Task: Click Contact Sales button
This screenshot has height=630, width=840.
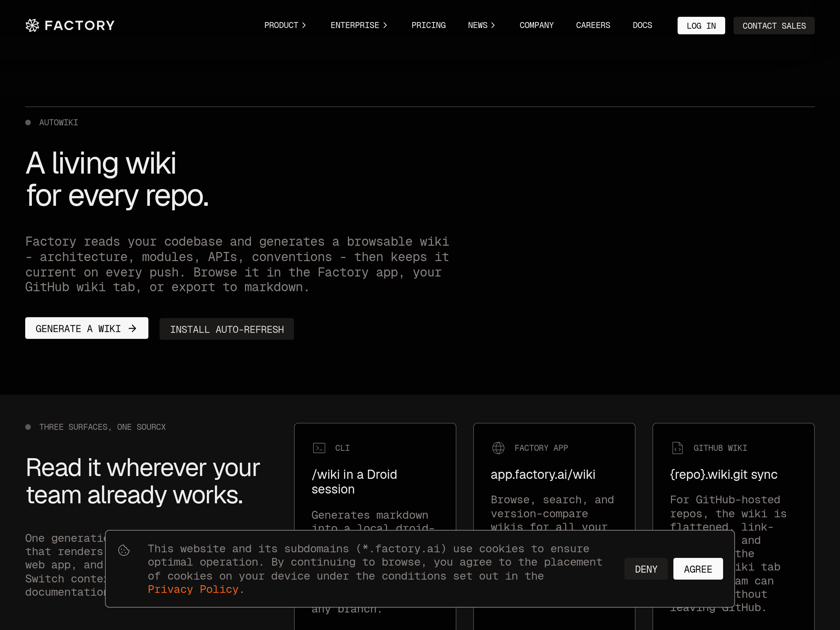Action: [x=774, y=26]
